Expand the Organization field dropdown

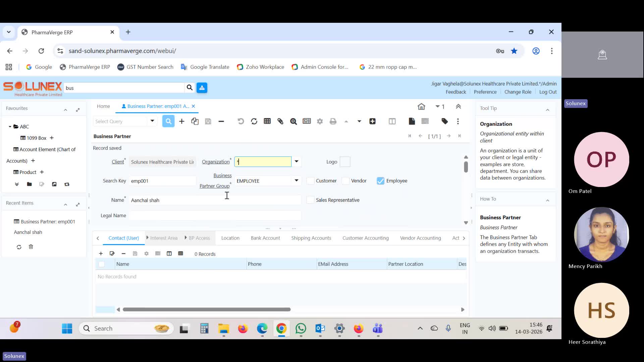pyautogui.click(x=296, y=161)
